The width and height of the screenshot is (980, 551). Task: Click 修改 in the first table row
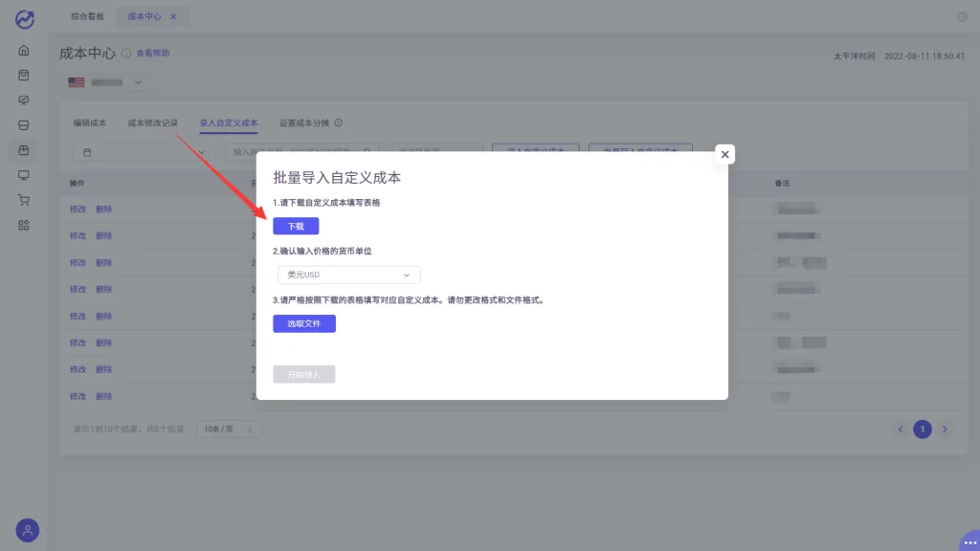tap(78, 209)
